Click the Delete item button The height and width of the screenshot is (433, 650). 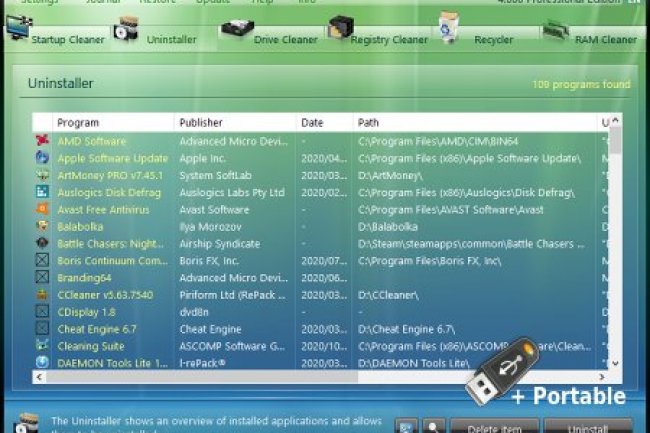coord(495,427)
